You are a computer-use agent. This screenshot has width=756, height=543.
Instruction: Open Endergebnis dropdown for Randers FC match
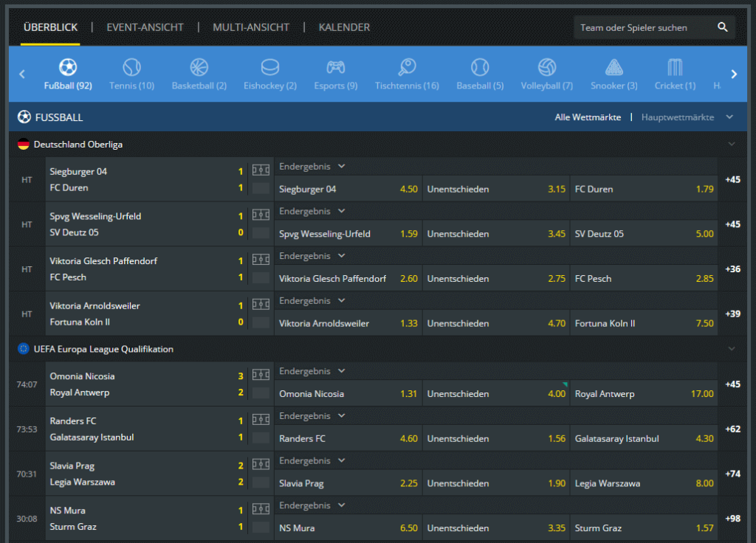click(312, 416)
